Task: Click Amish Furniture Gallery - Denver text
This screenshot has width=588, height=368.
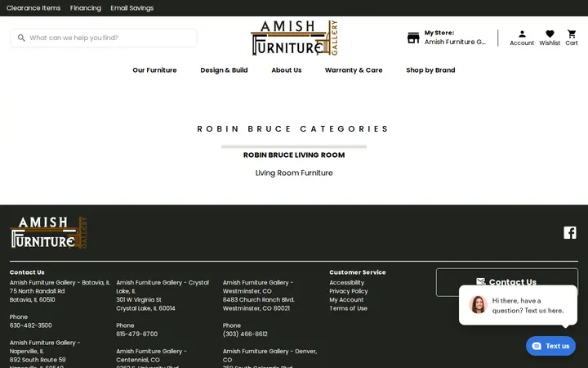Action: (x=269, y=356)
